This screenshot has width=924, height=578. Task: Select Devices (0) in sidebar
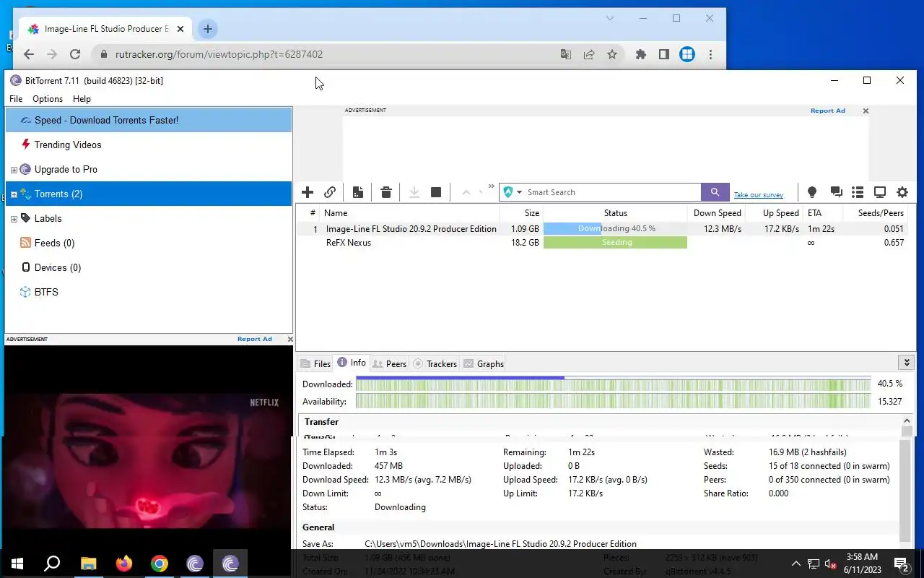pos(149,267)
